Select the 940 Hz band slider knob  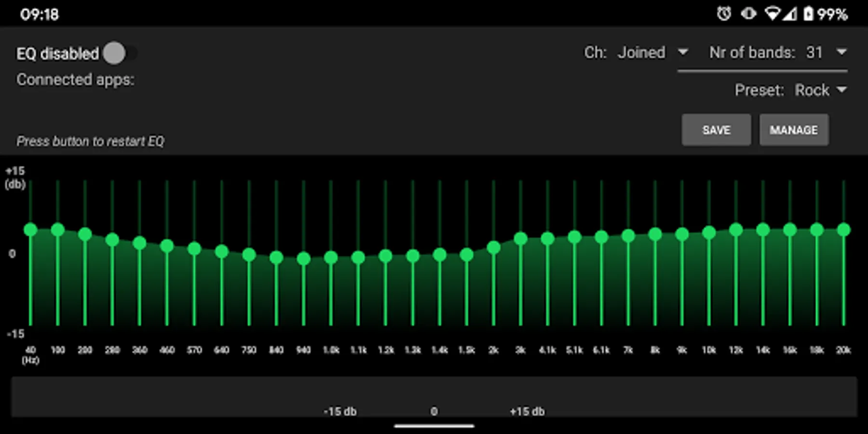coord(303,258)
